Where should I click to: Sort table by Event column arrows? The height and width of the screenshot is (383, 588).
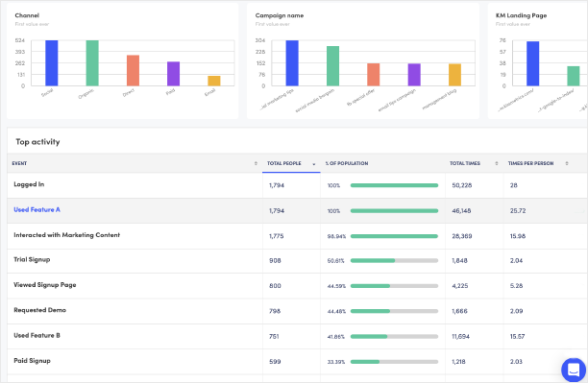256,163
